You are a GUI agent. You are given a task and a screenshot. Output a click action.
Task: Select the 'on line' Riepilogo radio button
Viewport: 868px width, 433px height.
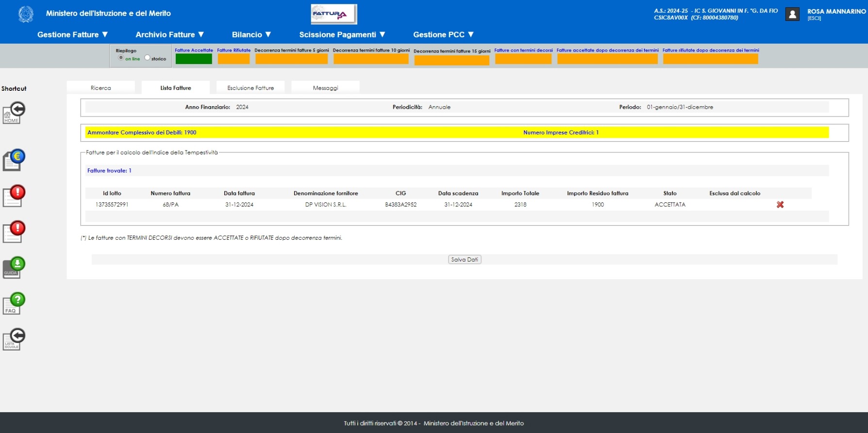pyautogui.click(x=121, y=58)
